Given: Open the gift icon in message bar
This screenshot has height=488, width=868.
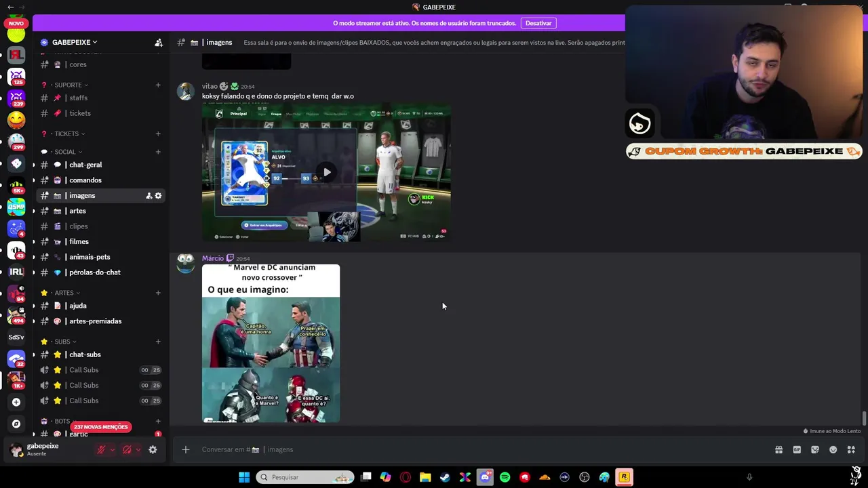Looking at the screenshot, I should 778,449.
